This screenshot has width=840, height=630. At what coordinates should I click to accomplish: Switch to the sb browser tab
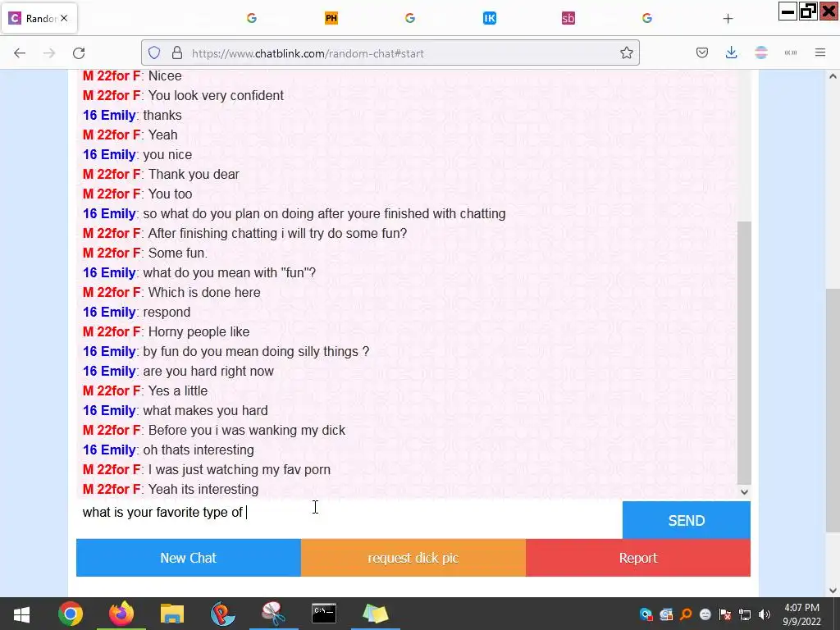point(568,18)
